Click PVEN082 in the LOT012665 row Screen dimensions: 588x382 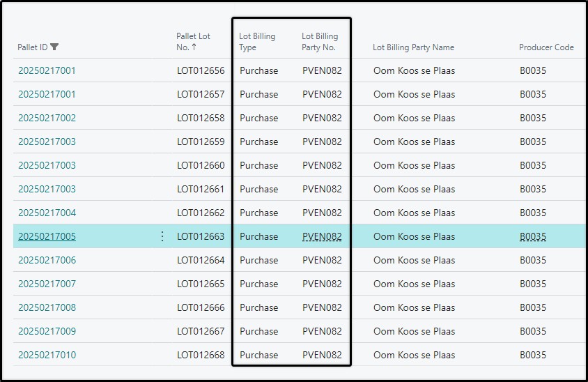(x=322, y=284)
